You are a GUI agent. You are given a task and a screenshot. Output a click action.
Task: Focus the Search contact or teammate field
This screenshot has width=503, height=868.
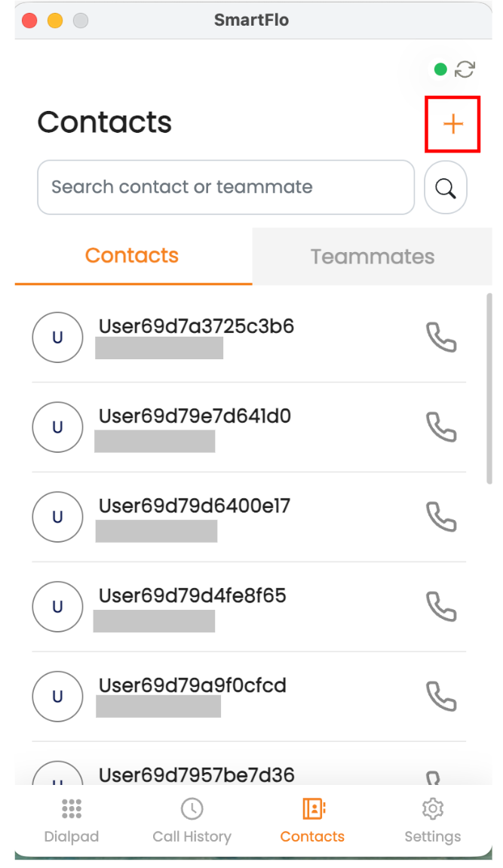225,187
